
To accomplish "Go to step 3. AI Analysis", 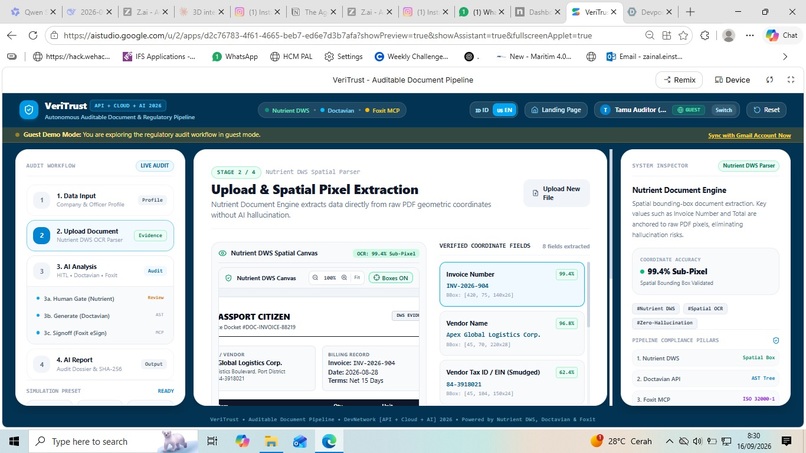I will click(100, 270).
